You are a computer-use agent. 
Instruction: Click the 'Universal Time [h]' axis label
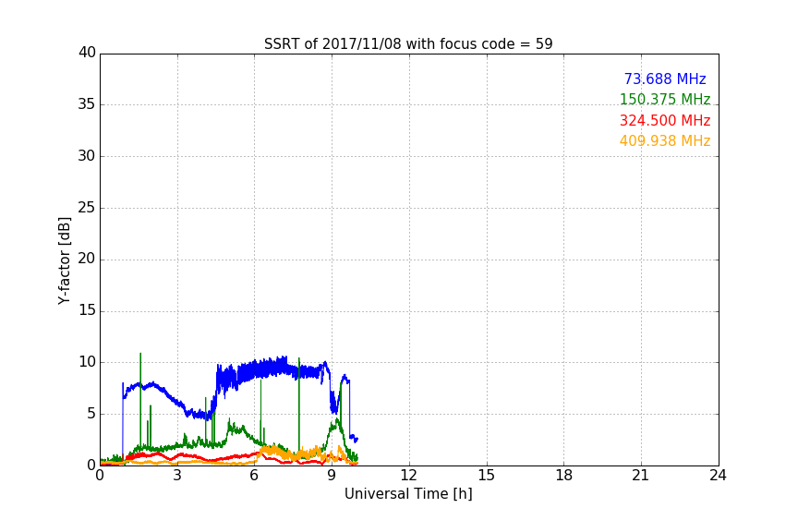(x=408, y=494)
